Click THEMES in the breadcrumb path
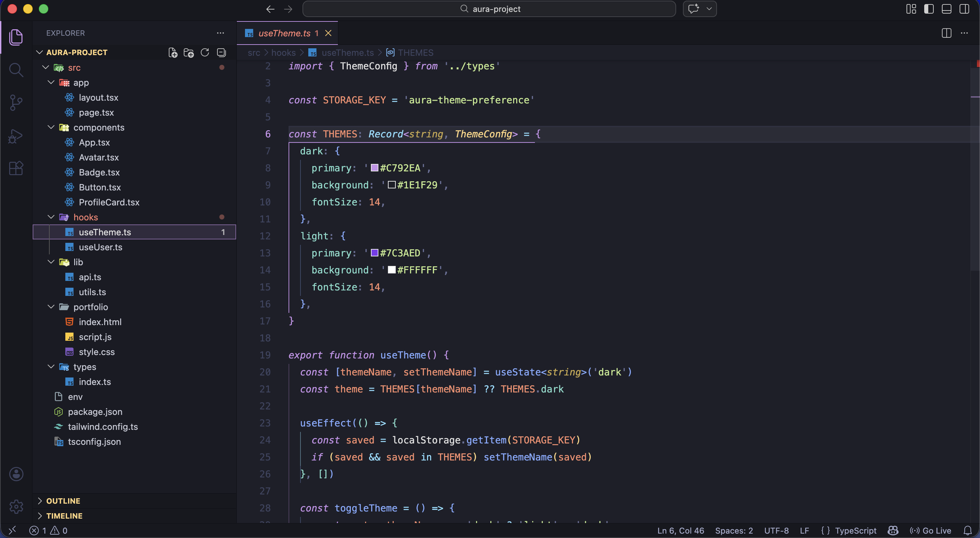The height and width of the screenshot is (538, 980). coord(415,52)
